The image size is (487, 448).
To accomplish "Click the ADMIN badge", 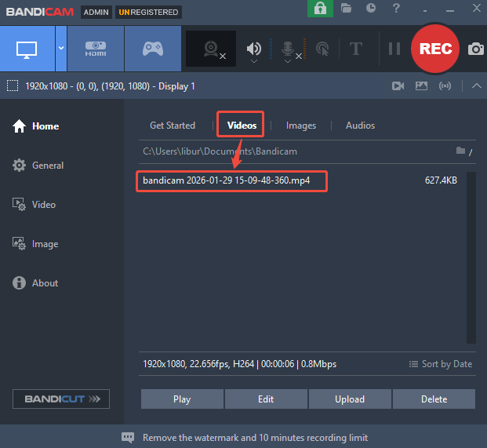I will [x=96, y=12].
